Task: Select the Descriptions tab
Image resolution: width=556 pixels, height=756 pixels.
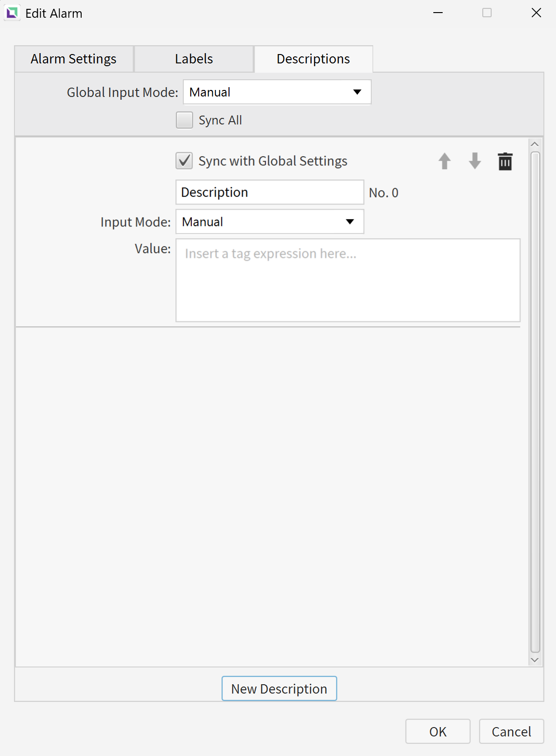Action: pyautogui.click(x=313, y=59)
